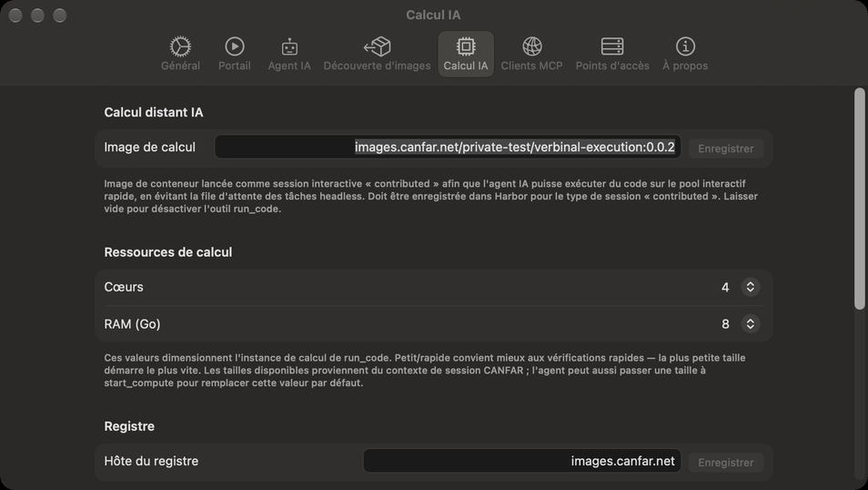The image size is (868, 490).
Task: Click Enregistrer next to Hôte du registre
Action: [x=726, y=463]
